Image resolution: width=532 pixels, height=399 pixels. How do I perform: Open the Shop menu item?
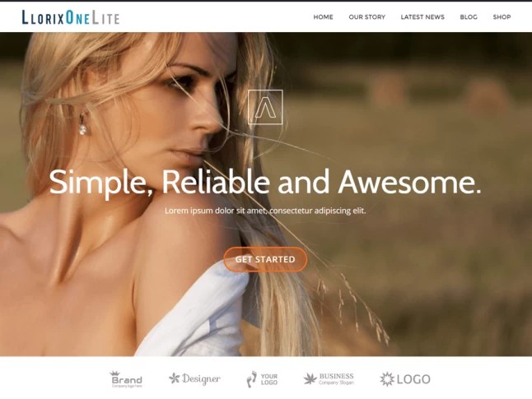pos(502,17)
